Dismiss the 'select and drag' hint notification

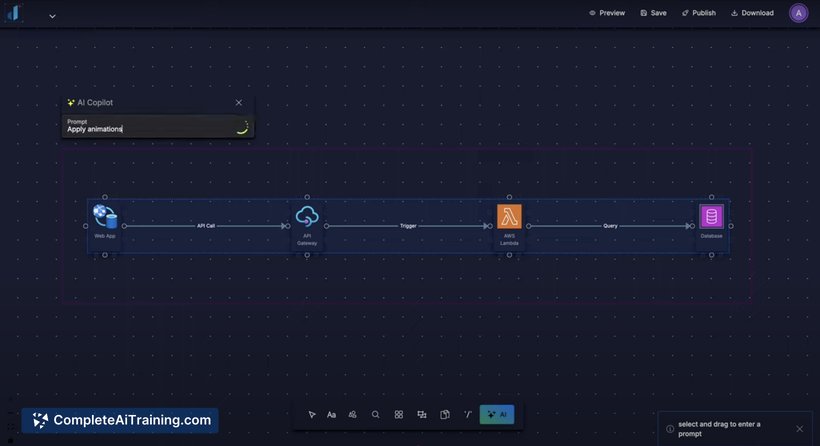pos(800,429)
